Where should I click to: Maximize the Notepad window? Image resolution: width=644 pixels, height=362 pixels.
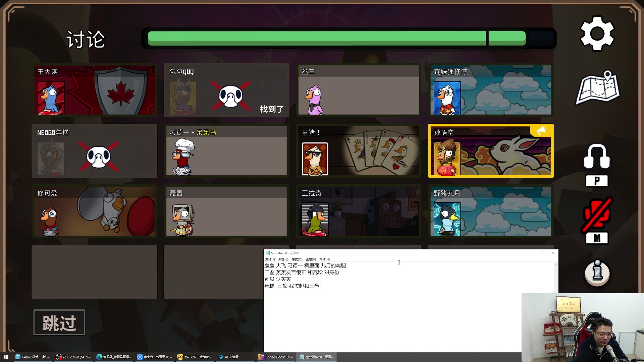[541, 253]
